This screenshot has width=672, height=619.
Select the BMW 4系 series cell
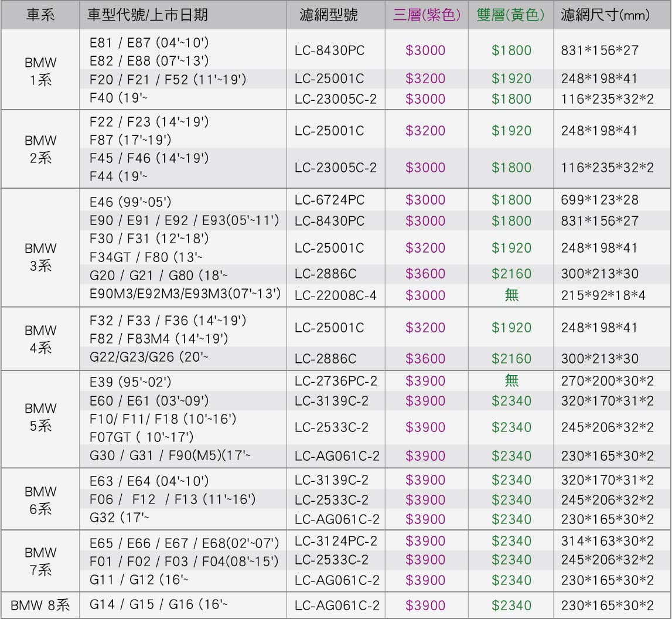pyautogui.click(x=40, y=339)
